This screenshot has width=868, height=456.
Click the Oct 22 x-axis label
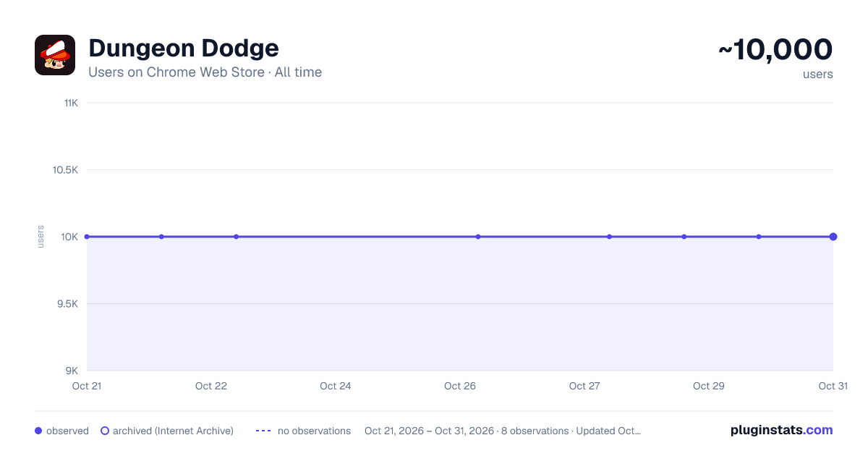click(211, 386)
